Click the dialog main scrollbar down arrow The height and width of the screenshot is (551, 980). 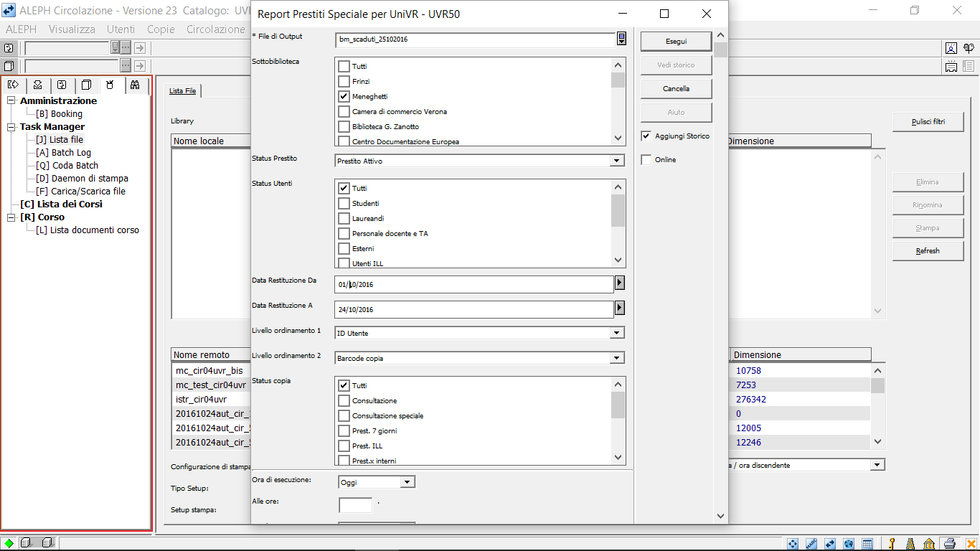720,516
